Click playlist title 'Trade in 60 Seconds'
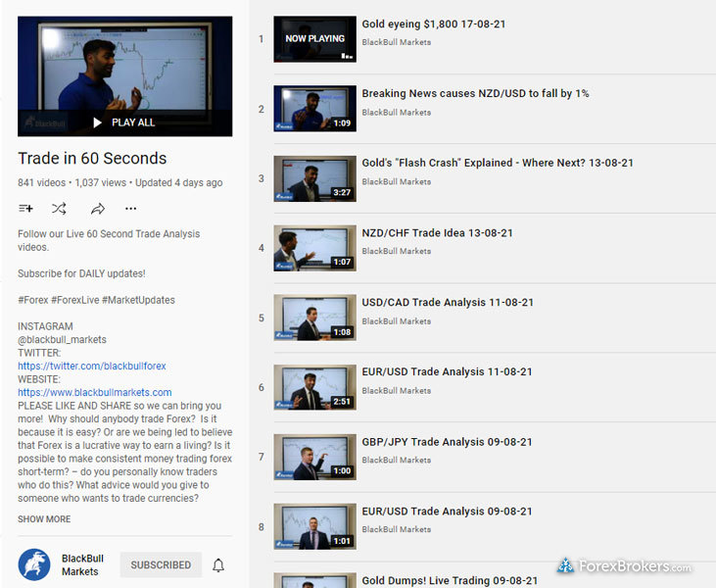Image resolution: width=716 pixels, height=588 pixels. [92, 158]
